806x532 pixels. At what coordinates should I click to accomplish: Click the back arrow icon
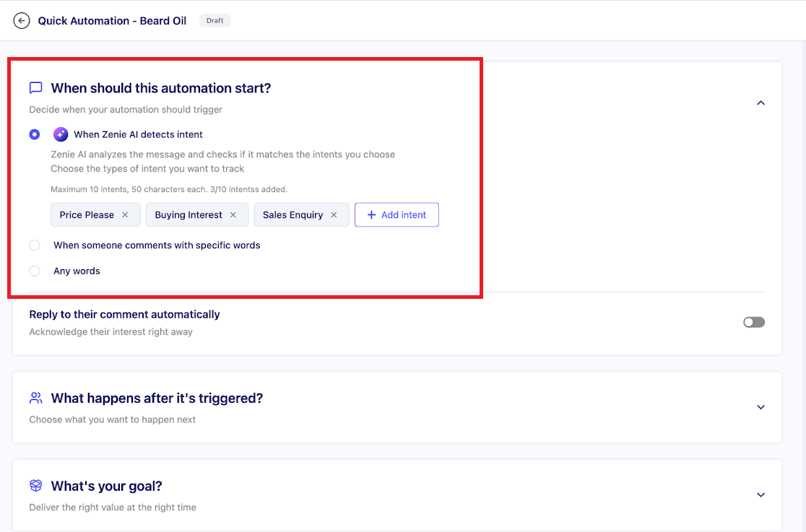(22, 21)
